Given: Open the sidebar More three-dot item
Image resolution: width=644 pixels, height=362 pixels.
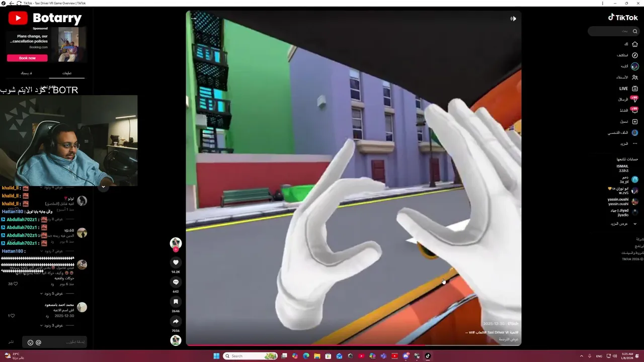Looking at the screenshot, I should coord(634,144).
